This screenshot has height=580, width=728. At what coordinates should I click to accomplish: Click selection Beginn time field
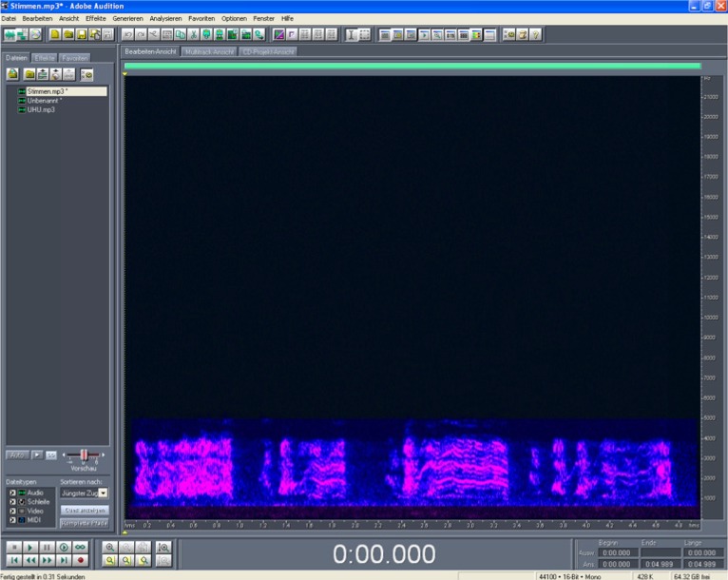pyautogui.click(x=617, y=552)
